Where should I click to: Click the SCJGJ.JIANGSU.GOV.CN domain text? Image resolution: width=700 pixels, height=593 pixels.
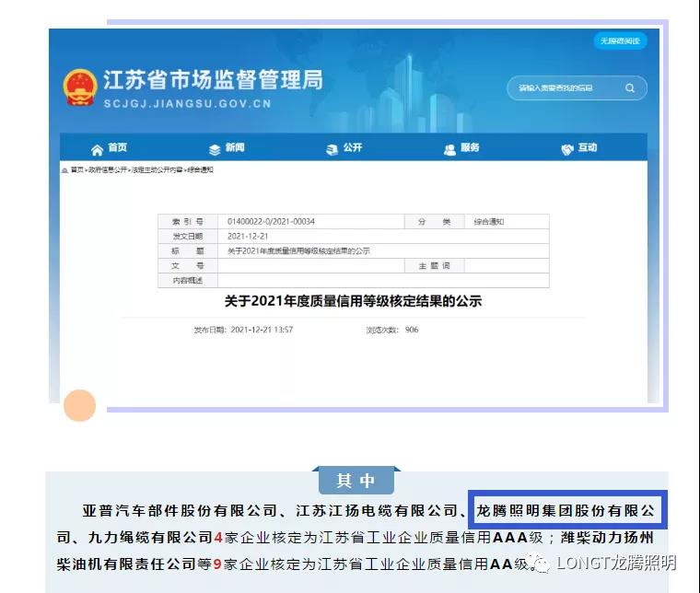click(x=188, y=104)
